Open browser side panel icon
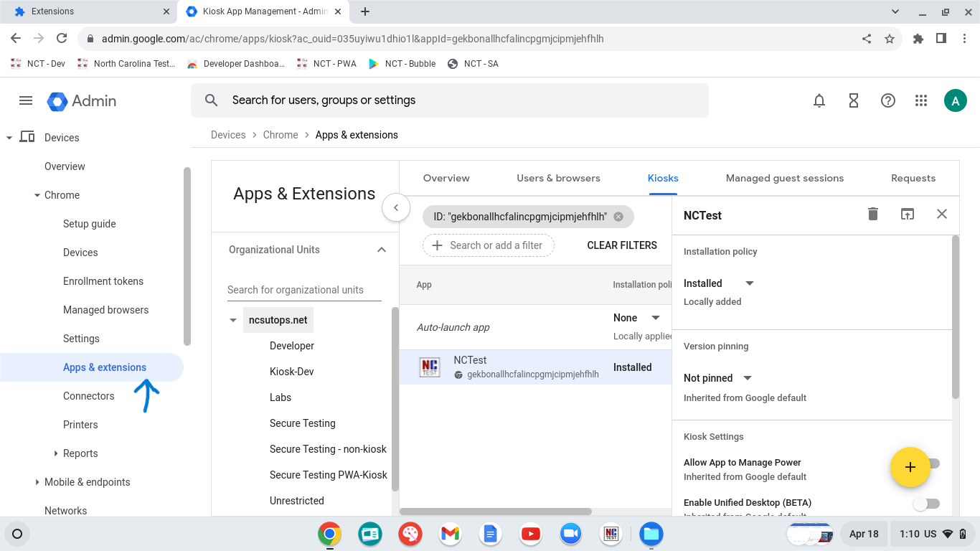The image size is (980, 551). point(941,39)
